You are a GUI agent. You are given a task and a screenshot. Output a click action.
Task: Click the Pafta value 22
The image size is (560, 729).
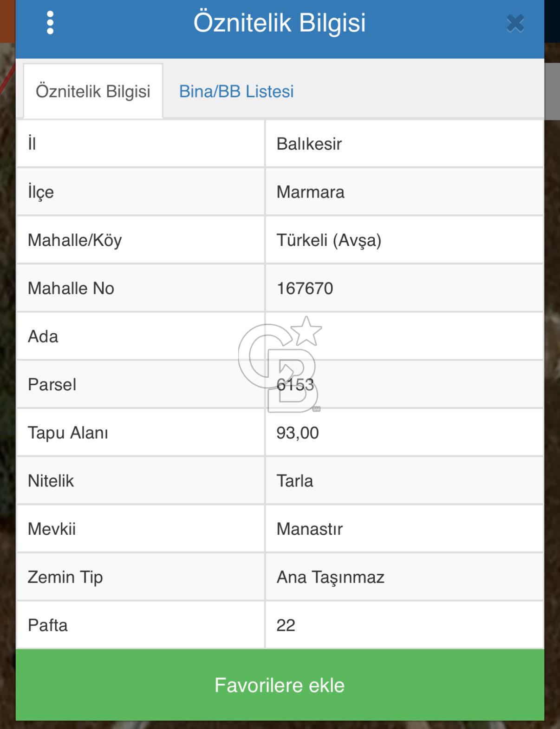[x=286, y=625]
